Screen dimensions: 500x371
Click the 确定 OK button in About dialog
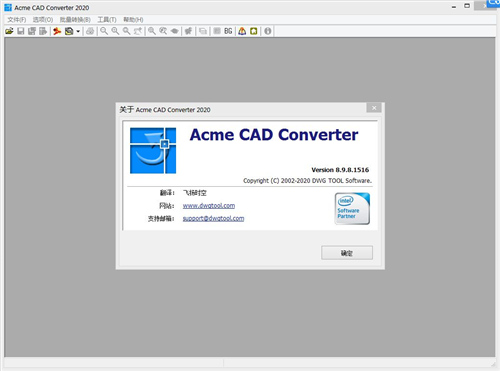(347, 253)
